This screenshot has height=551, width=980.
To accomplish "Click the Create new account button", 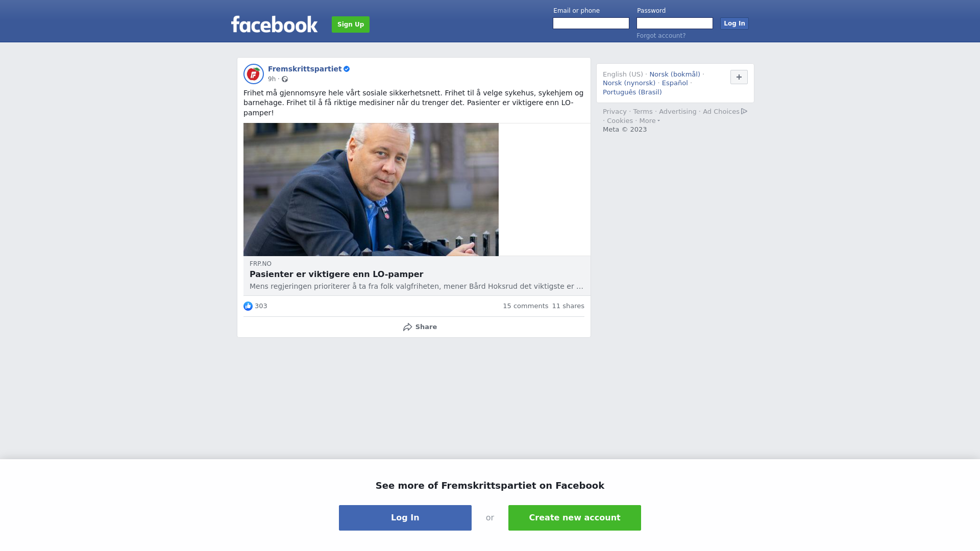I will pyautogui.click(x=575, y=518).
